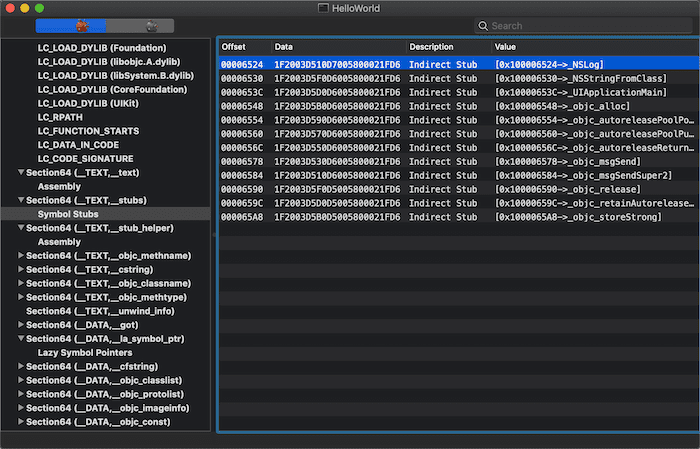Click the HelloWorld document proxy icon
The height and width of the screenshot is (449, 700).
(323, 8)
